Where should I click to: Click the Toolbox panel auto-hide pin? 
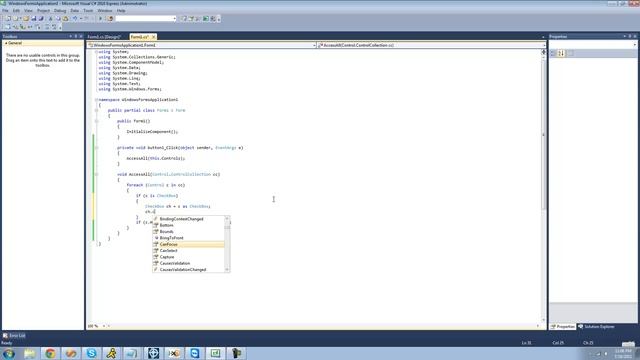pos(76,36)
